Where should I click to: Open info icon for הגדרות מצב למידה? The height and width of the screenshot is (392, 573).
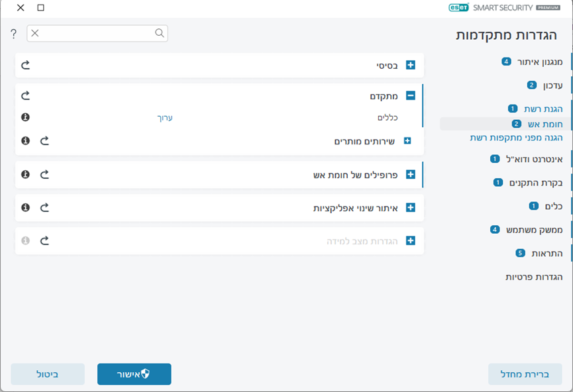coord(25,240)
